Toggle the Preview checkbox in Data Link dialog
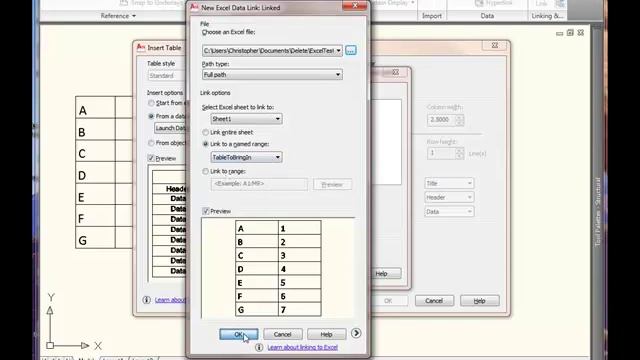The height and width of the screenshot is (360, 640). pyautogui.click(x=206, y=211)
